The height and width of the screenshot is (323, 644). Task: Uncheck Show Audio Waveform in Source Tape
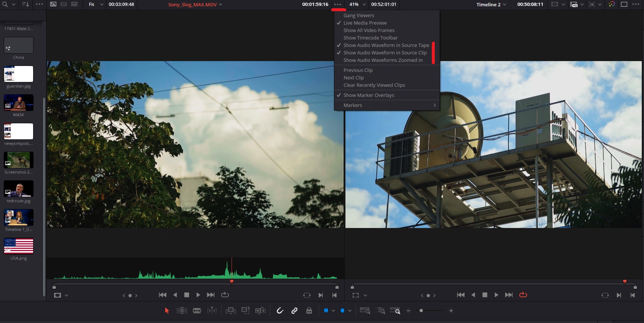coord(387,45)
